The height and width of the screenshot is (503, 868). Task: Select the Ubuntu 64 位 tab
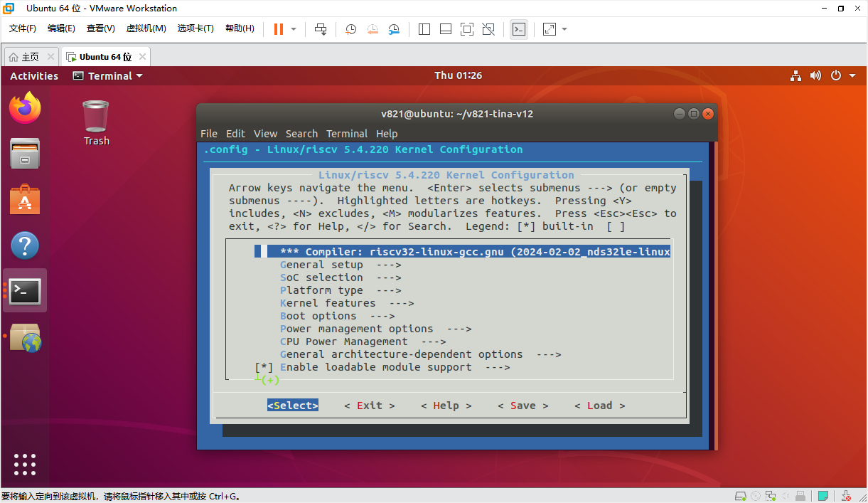click(x=105, y=57)
